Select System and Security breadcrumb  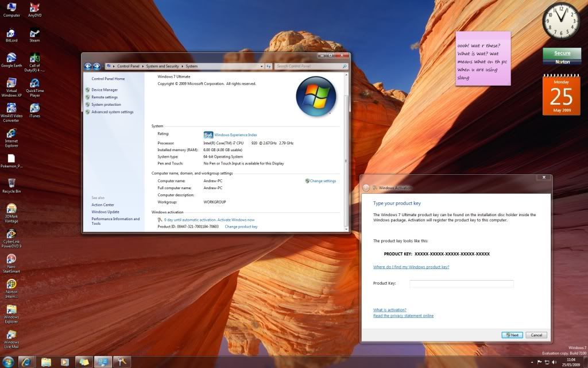coord(163,66)
